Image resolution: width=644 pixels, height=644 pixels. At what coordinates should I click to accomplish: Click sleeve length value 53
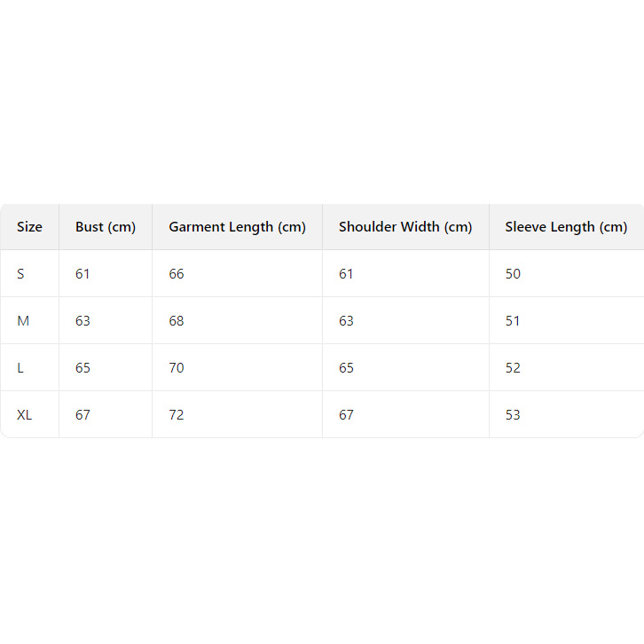pyautogui.click(x=513, y=415)
